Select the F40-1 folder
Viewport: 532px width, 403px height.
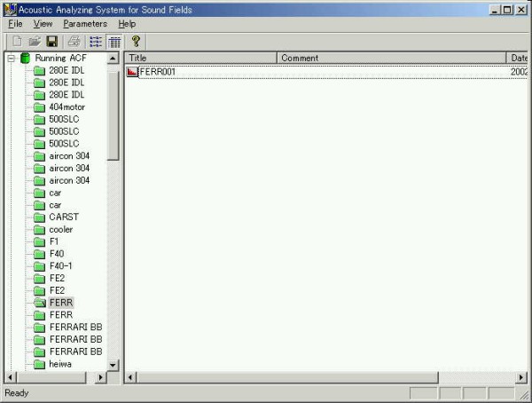[x=60, y=265]
